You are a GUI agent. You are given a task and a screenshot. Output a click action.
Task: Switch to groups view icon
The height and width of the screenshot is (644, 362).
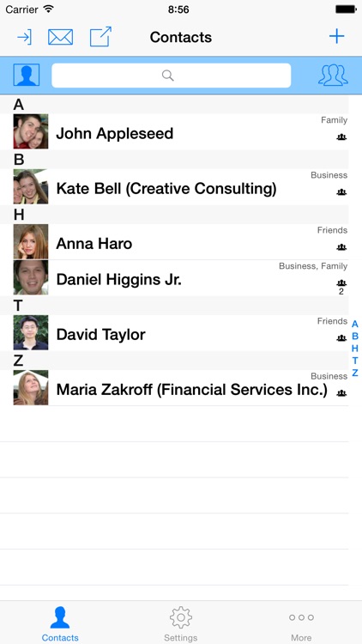(x=333, y=76)
